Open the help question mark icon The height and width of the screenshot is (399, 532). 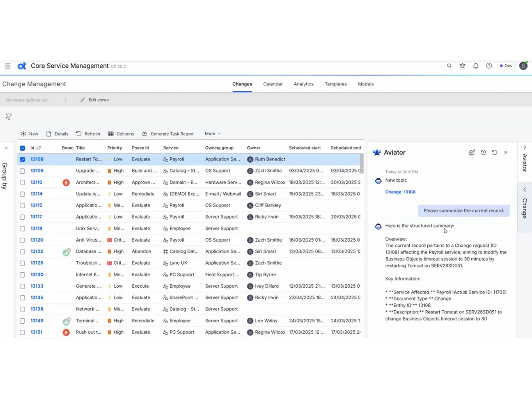click(489, 66)
